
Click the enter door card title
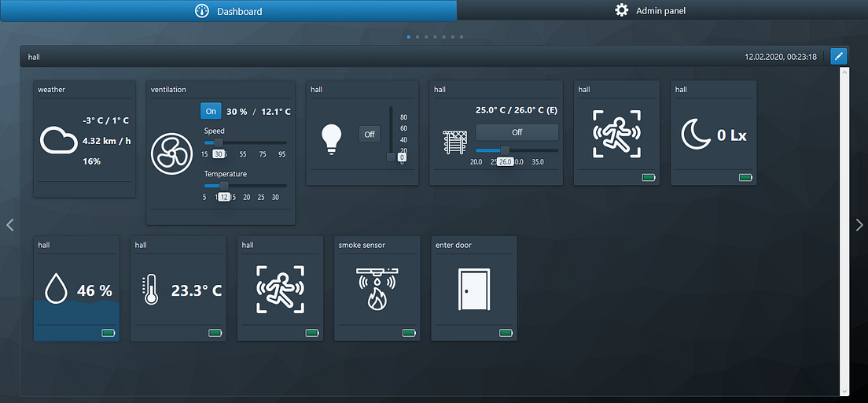click(454, 245)
